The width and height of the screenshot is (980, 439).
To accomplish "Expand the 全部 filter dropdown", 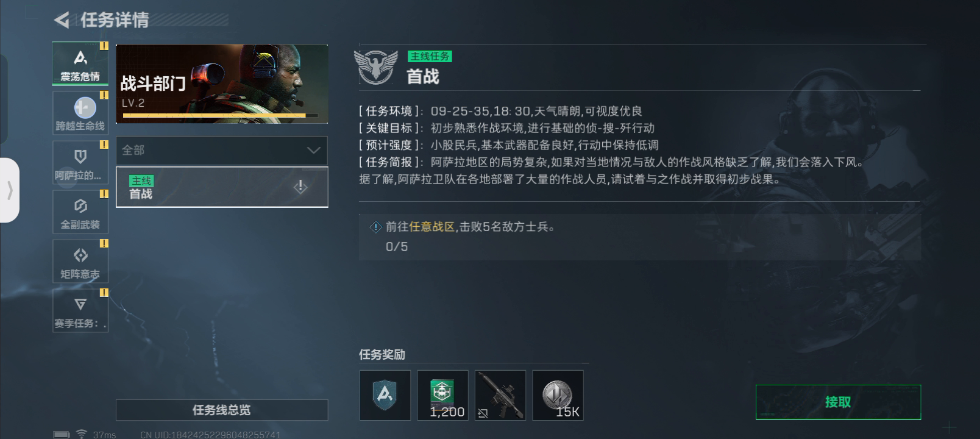I will click(222, 150).
